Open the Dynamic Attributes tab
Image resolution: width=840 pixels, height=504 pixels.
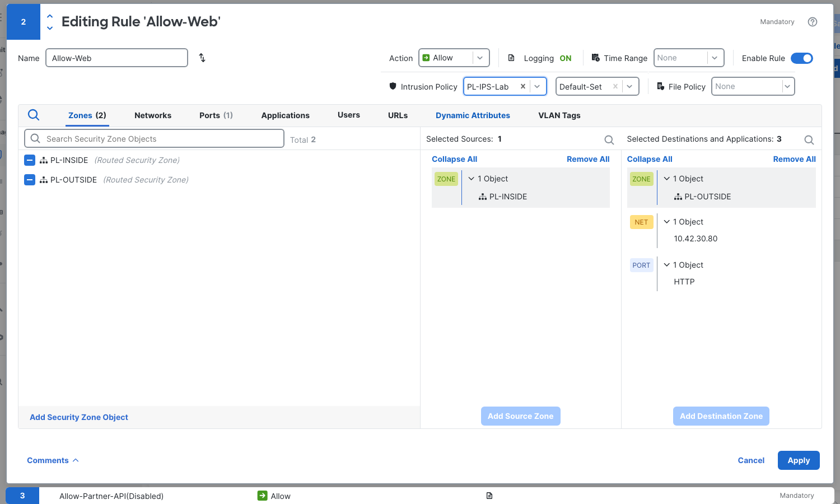(x=473, y=115)
